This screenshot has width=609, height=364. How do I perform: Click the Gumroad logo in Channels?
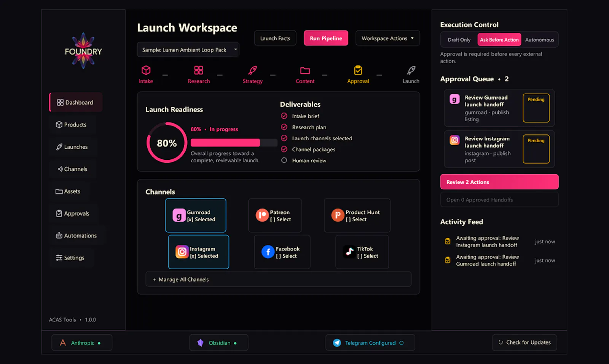(x=179, y=216)
